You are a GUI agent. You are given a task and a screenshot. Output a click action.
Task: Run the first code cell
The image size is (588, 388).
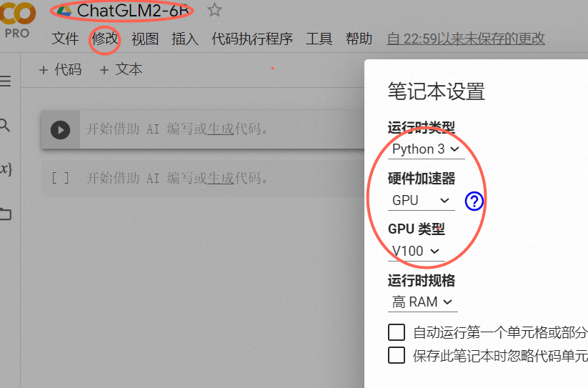[61, 130]
